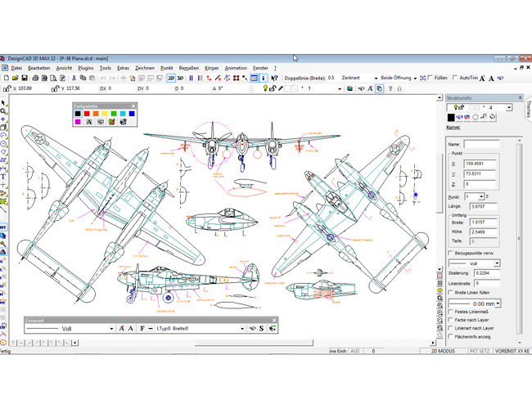Check Linienart nach Layer
Image resolution: width=532 pixels, height=409 pixels.
(x=451, y=328)
